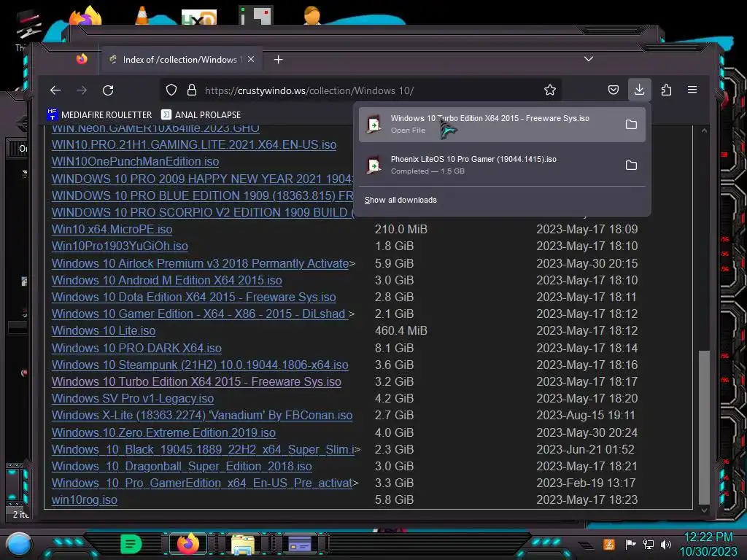Click the Firefox View icon in tab bar
Viewport: 747px width, 560px height.
(x=82, y=59)
